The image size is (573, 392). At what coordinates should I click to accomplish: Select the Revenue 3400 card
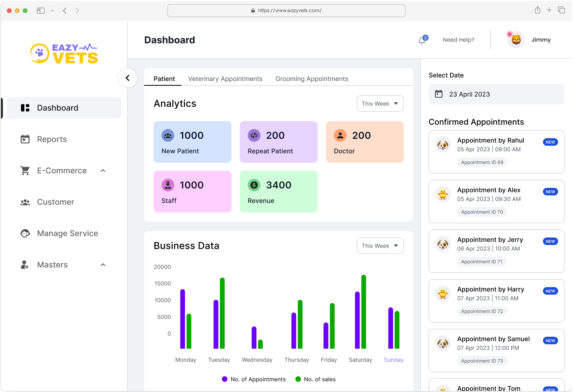tap(278, 192)
